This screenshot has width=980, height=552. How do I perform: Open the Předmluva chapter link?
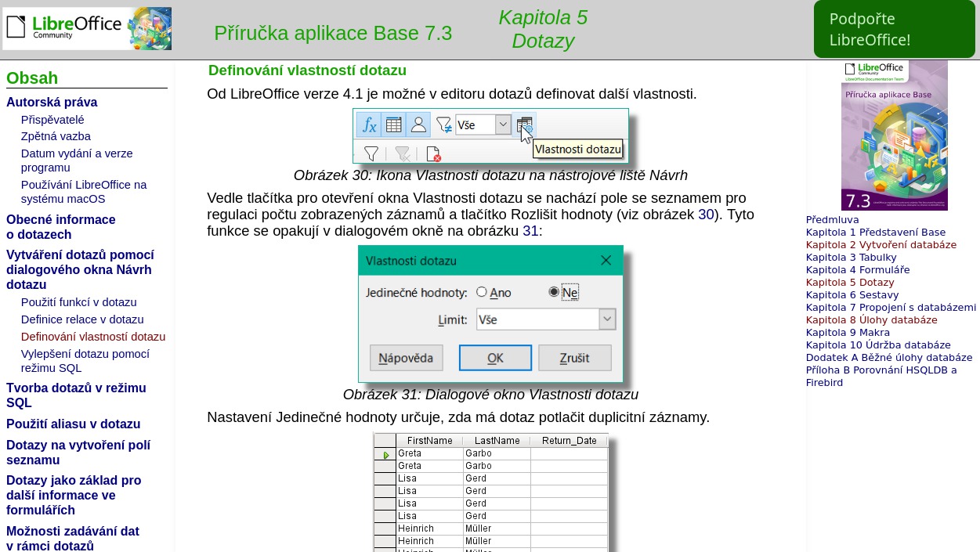833,220
